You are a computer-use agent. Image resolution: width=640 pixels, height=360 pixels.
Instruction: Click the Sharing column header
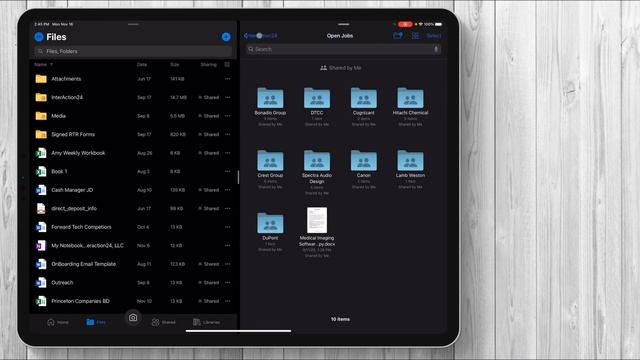click(x=209, y=64)
